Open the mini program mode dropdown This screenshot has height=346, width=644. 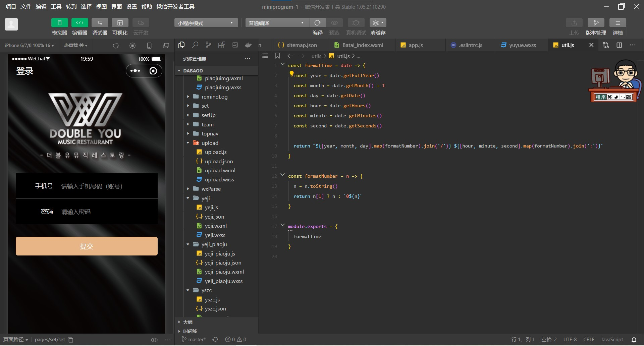click(x=206, y=23)
